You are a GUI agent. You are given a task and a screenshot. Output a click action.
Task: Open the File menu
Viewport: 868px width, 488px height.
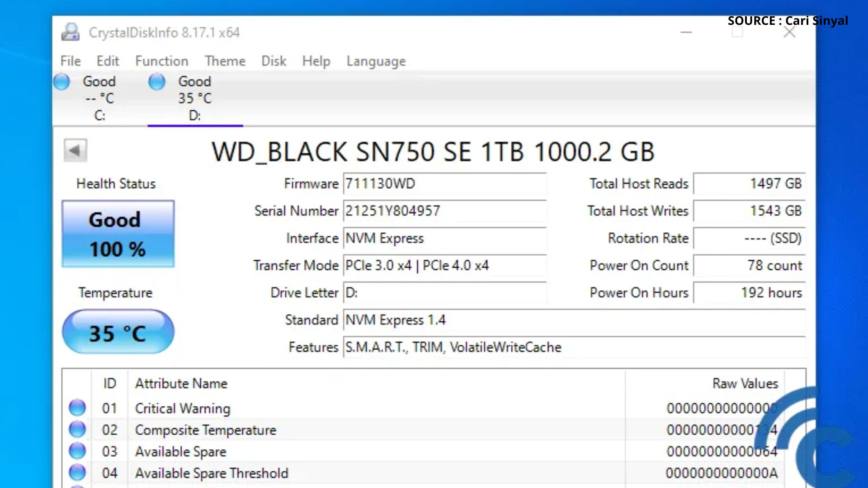[71, 61]
